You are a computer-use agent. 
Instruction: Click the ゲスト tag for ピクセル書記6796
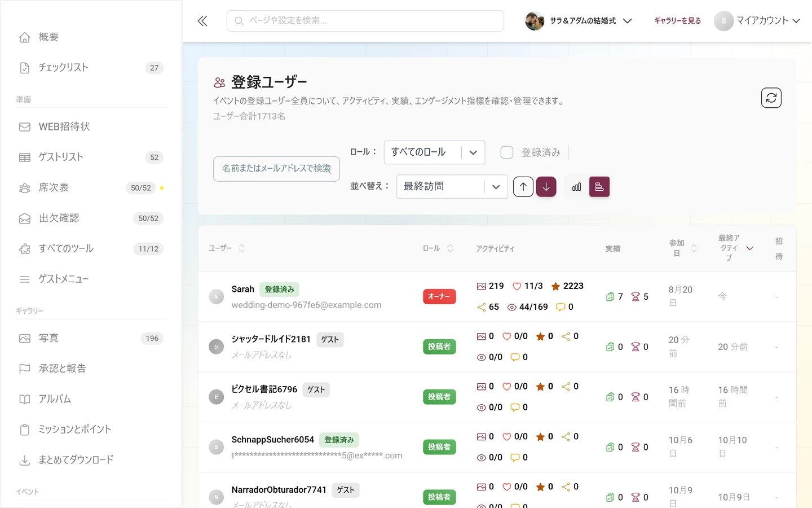coord(316,390)
